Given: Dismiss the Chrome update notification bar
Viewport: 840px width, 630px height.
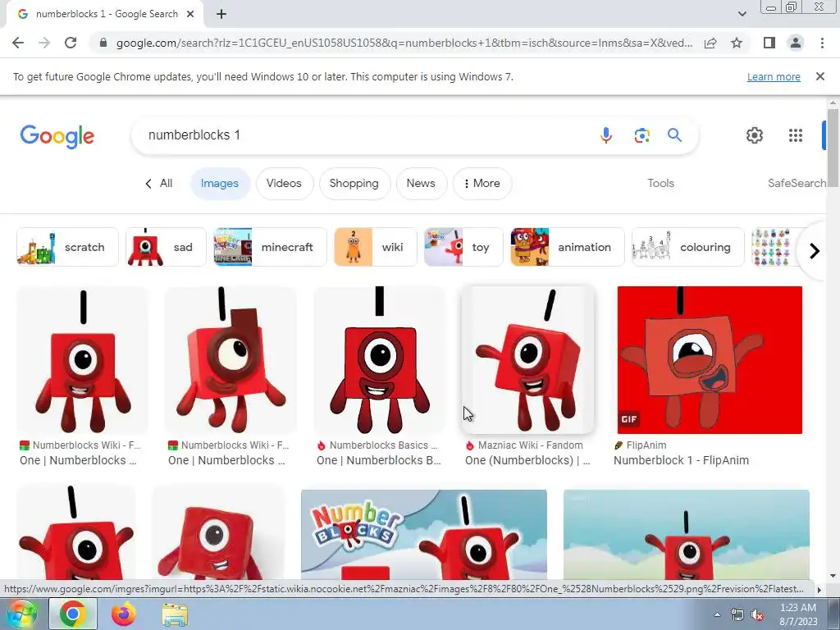Looking at the screenshot, I should pyautogui.click(x=819, y=76).
